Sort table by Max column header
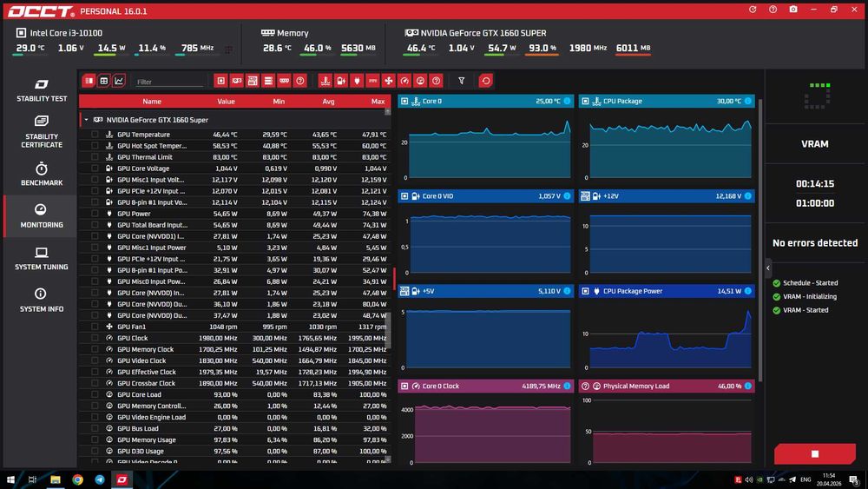This screenshot has height=489, width=868. click(378, 102)
